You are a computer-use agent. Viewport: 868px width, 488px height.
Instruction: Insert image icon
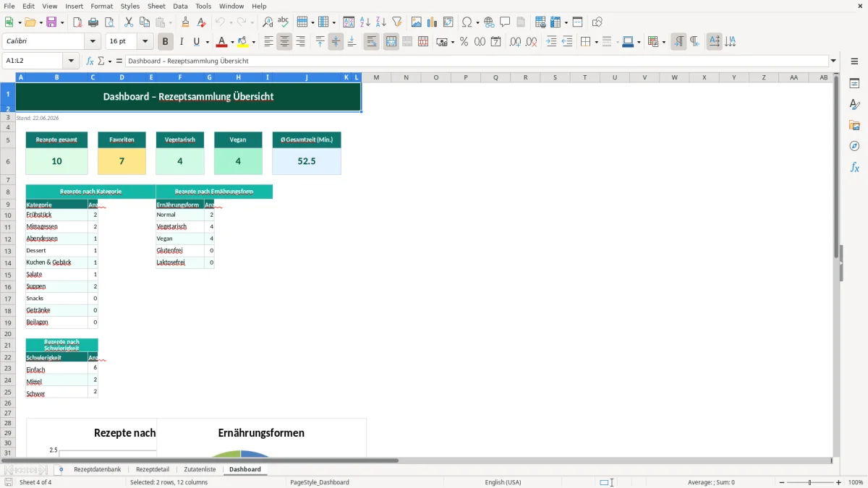[416, 22]
